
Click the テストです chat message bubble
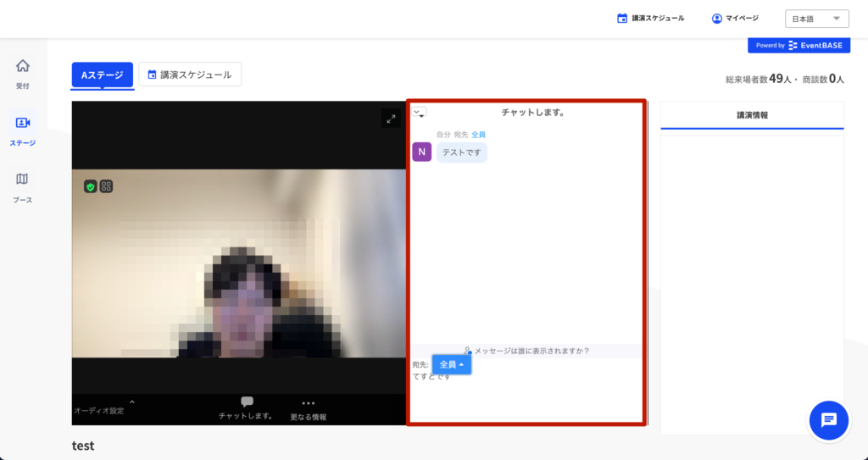462,152
